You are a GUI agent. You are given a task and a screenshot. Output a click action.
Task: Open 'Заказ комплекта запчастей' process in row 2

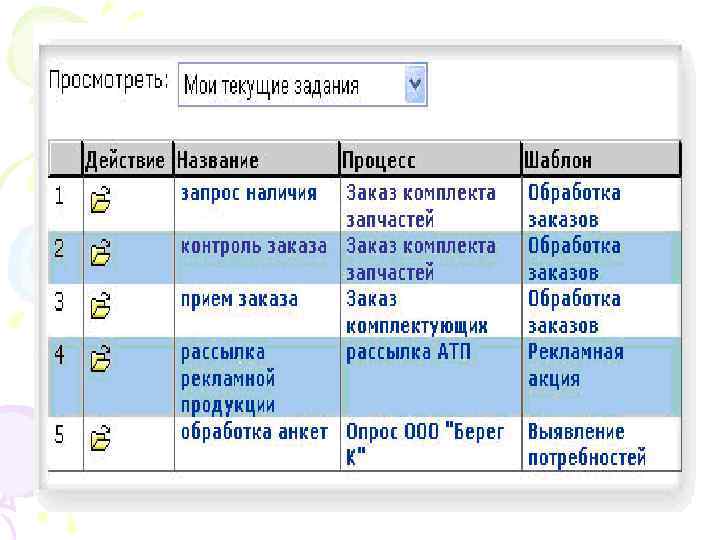pos(421,259)
